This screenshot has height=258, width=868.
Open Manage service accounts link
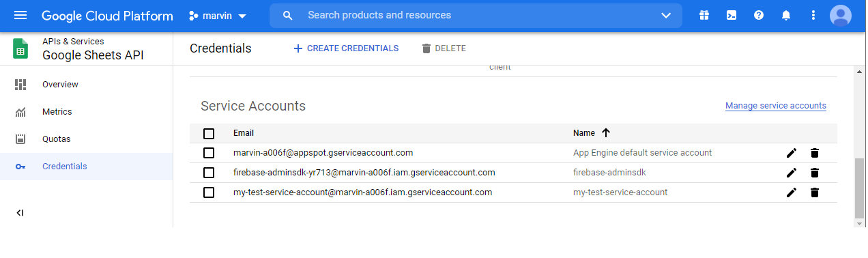pos(776,106)
